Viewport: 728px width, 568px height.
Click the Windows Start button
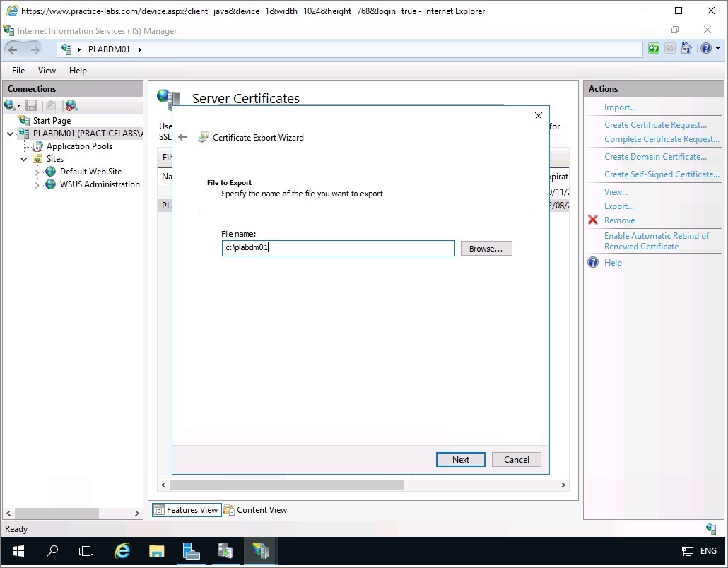tap(18, 551)
